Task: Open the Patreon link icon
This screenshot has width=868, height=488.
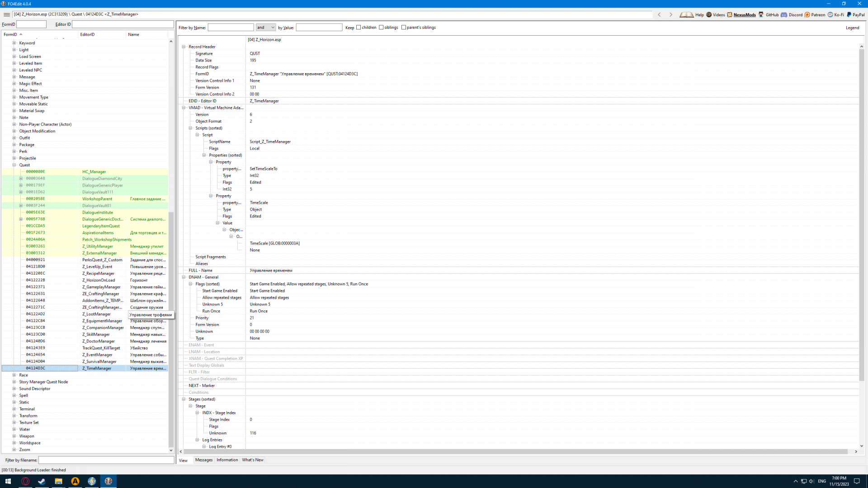Action: click(807, 14)
